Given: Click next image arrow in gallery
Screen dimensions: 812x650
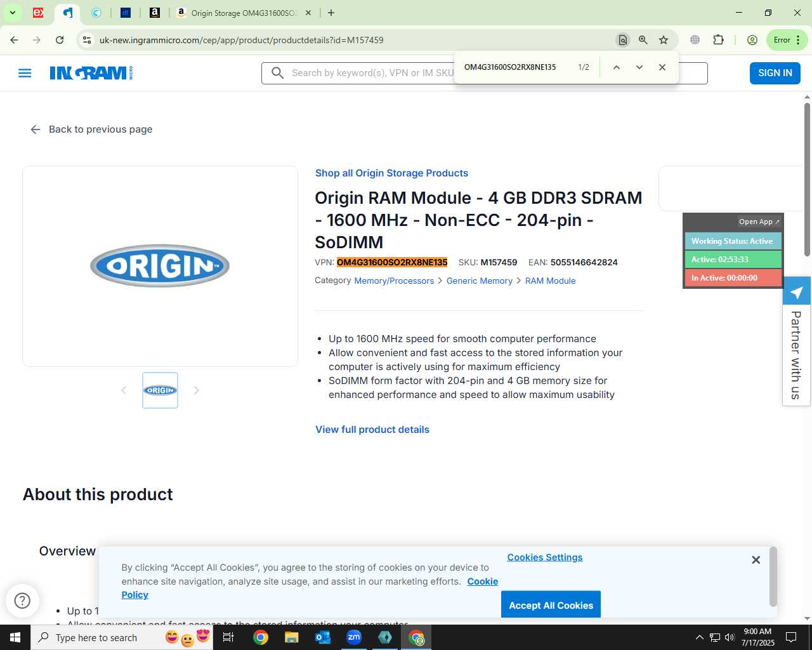Looking at the screenshot, I should click(197, 390).
